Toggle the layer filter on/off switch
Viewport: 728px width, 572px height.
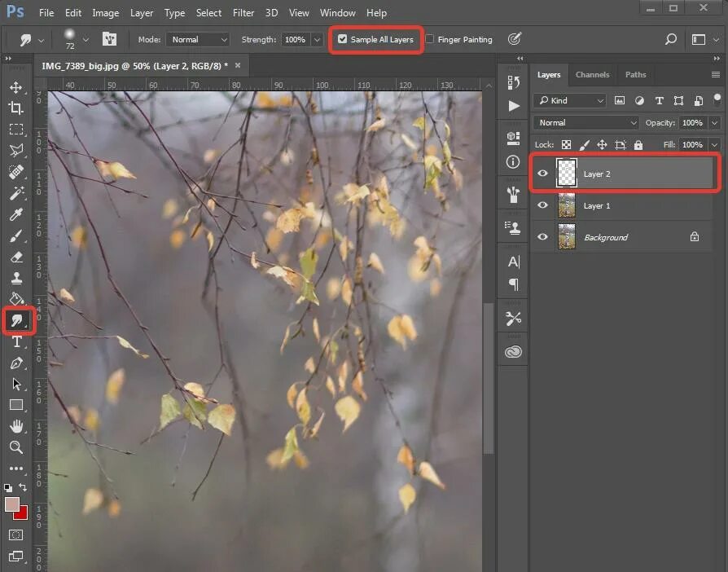tap(717, 99)
